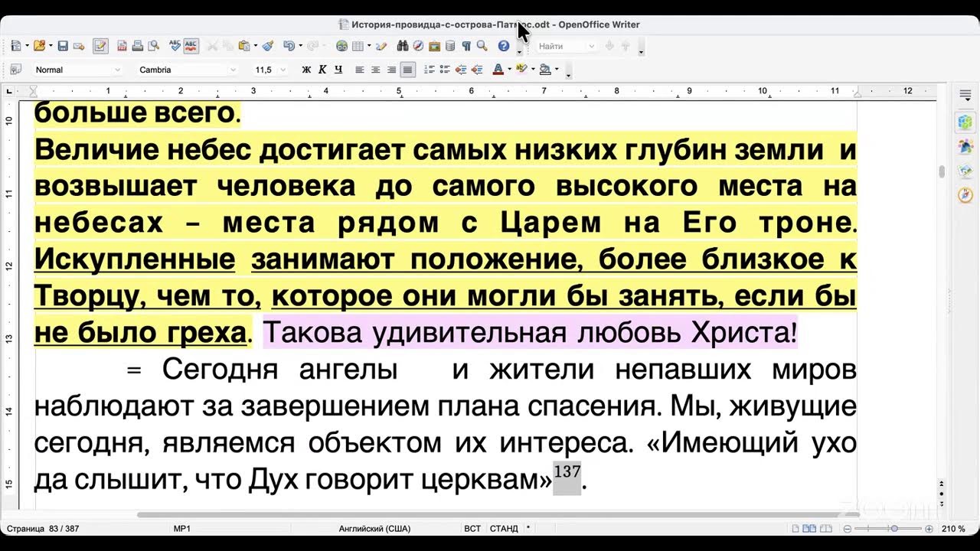This screenshot has width=980, height=551.
Task: Select book view layout icon
Action: click(x=826, y=529)
